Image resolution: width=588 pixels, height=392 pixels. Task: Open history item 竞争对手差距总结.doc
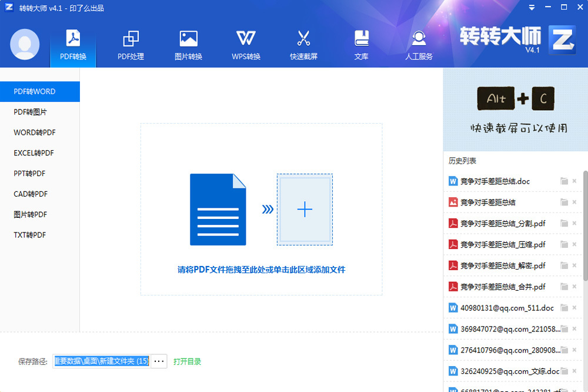point(495,181)
